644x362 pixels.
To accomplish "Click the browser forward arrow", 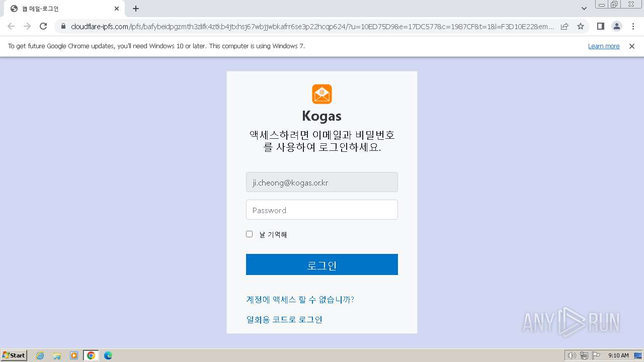I will (27, 26).
